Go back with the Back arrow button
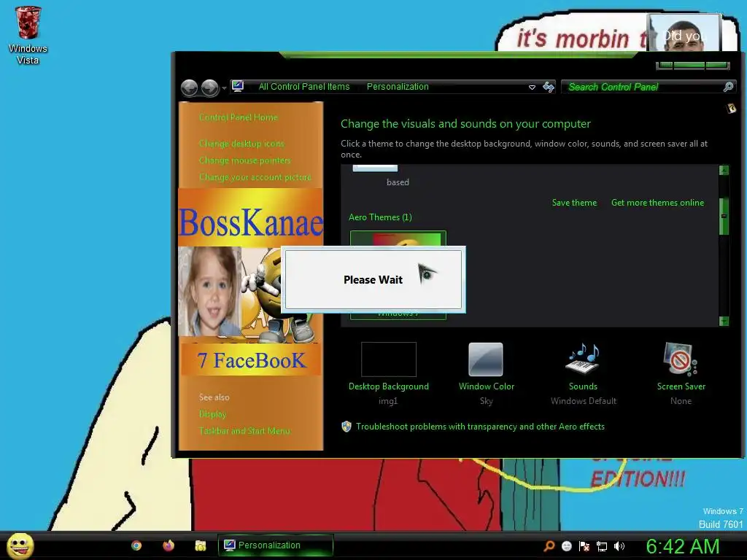This screenshot has height=560, width=747. 189,87
